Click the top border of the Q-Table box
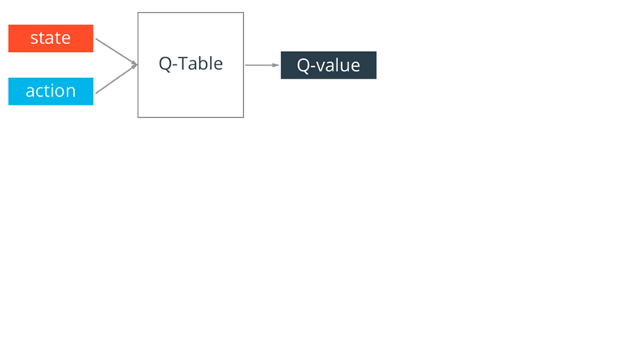The height and width of the screenshot is (362, 644). pyautogui.click(x=190, y=13)
